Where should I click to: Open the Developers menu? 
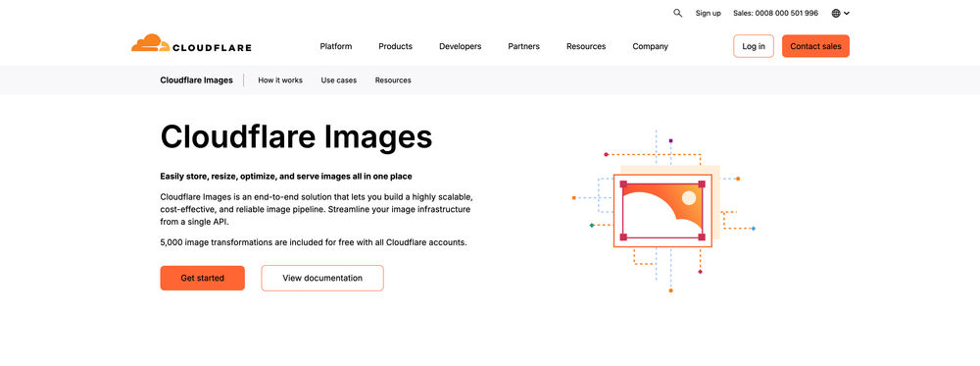(460, 46)
